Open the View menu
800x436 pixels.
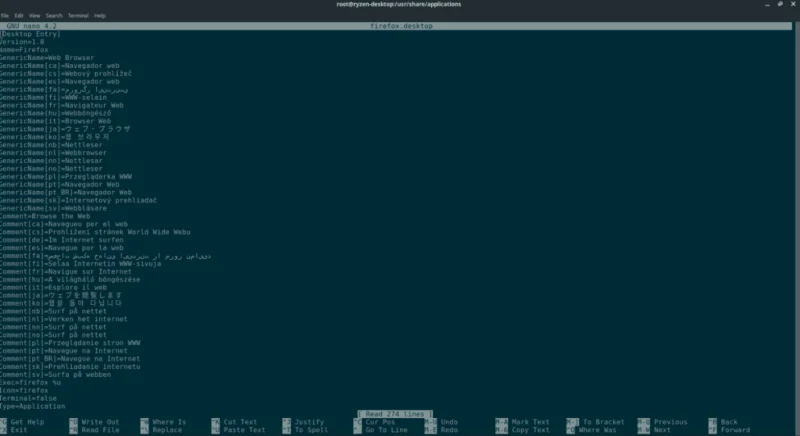34,16
